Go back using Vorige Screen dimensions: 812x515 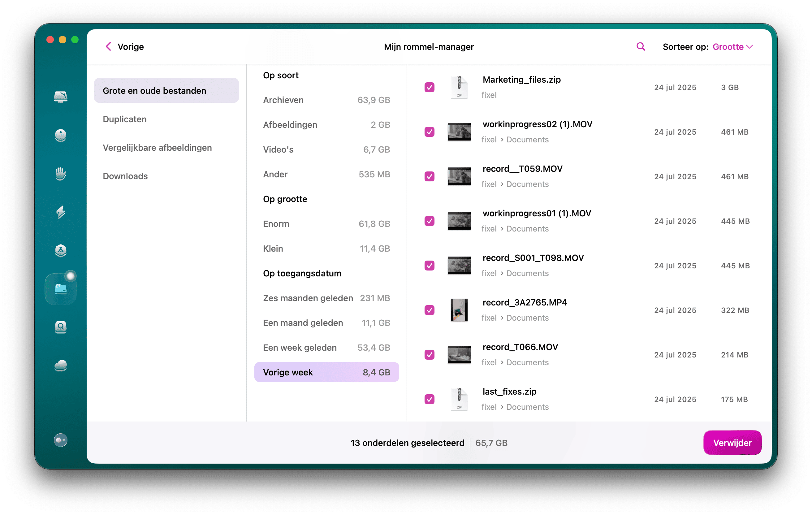point(124,46)
